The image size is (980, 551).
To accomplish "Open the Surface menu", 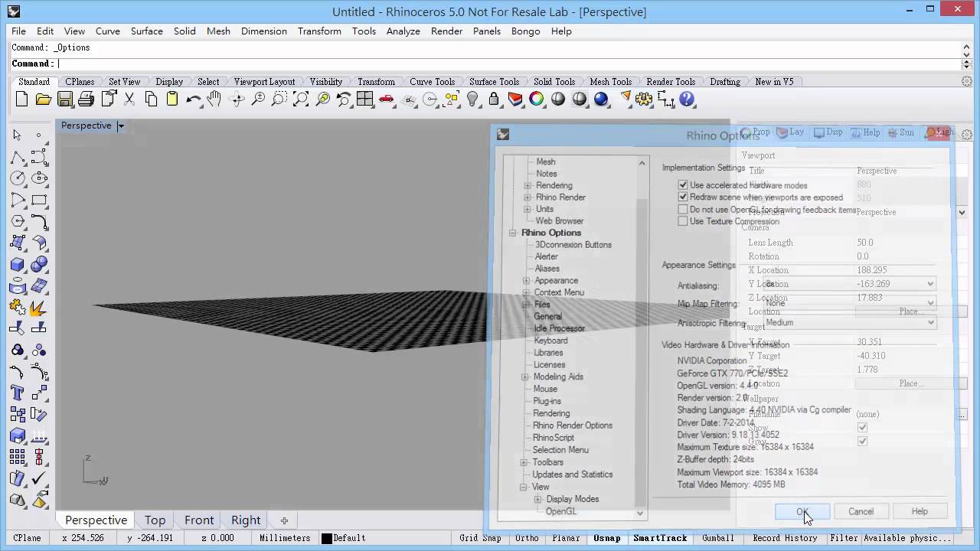I will (x=146, y=31).
